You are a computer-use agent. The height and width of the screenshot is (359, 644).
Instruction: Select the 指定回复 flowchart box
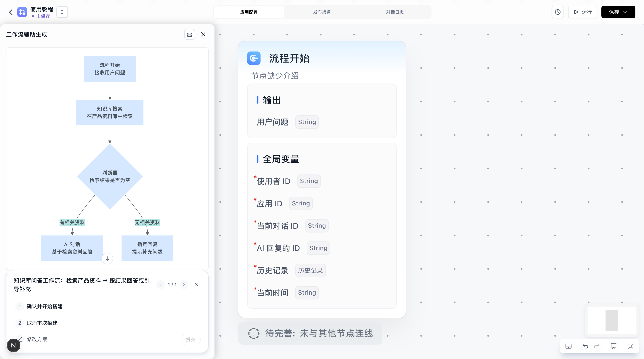pos(147,248)
